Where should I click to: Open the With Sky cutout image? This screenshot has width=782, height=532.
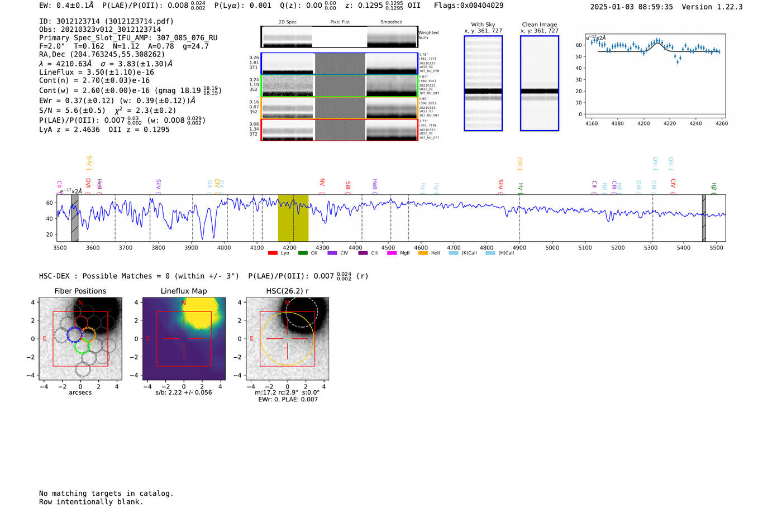[483, 83]
